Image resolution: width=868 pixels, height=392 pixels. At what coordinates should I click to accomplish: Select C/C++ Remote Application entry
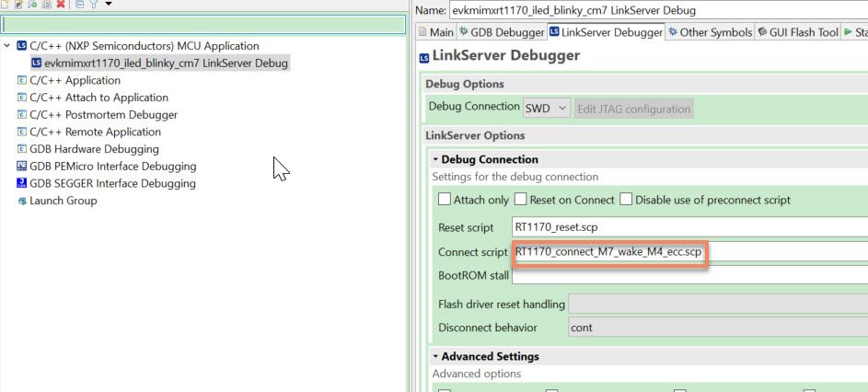[95, 132]
